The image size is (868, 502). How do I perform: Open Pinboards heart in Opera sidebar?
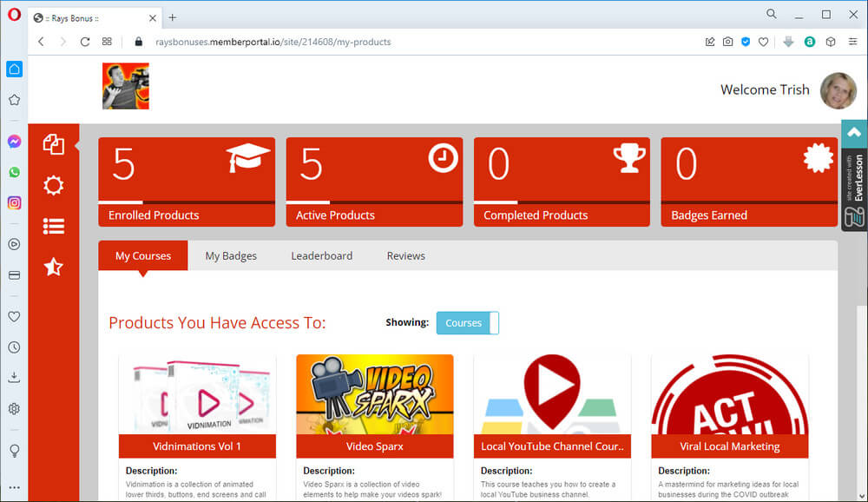[15, 316]
